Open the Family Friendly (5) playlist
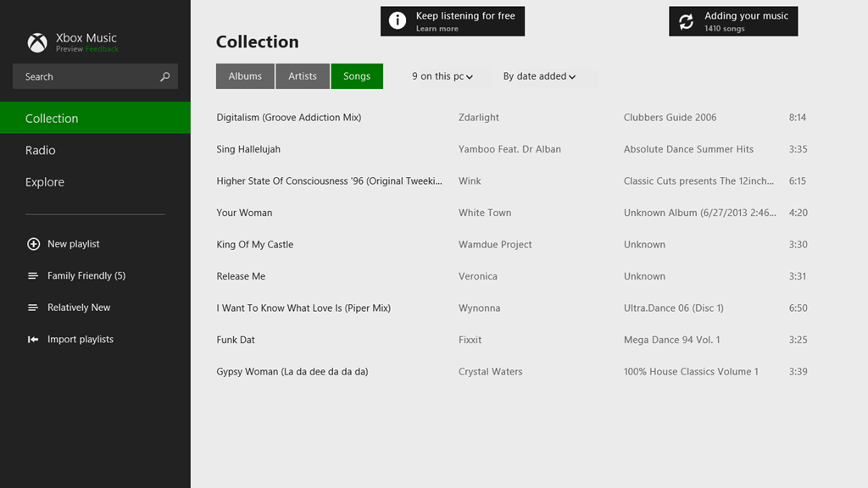The image size is (868, 488). (86, 275)
